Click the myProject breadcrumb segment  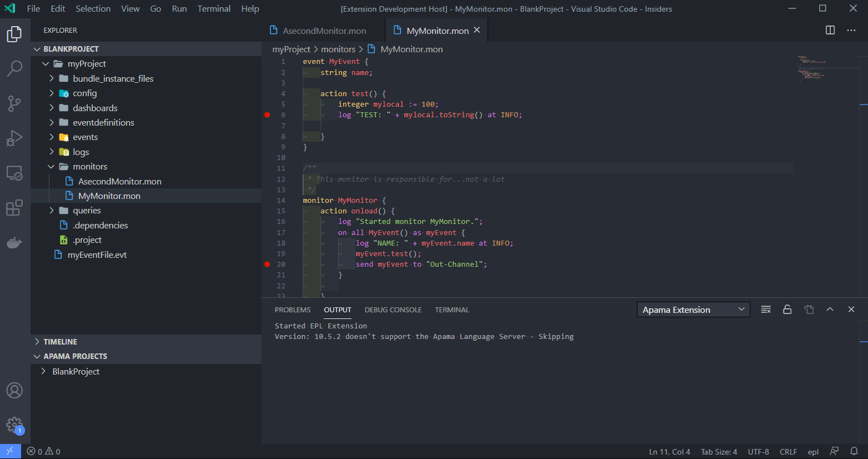[291, 49]
